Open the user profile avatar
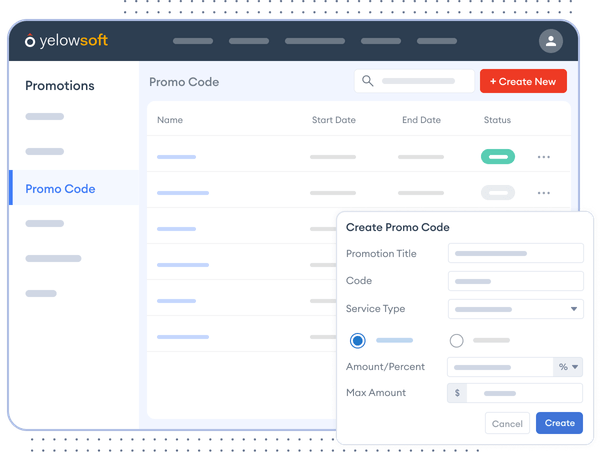Screen dimensions: 600x452 point(551,41)
